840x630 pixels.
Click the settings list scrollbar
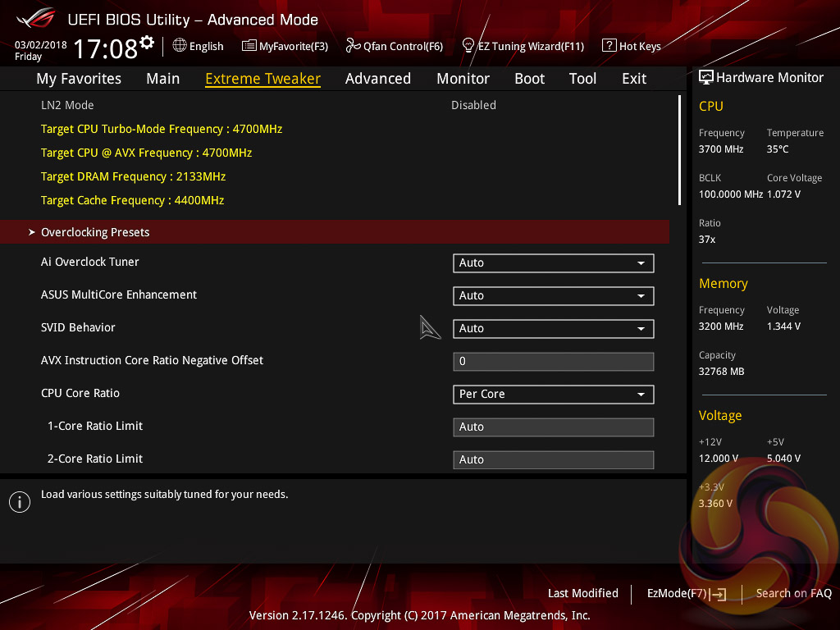click(679, 151)
